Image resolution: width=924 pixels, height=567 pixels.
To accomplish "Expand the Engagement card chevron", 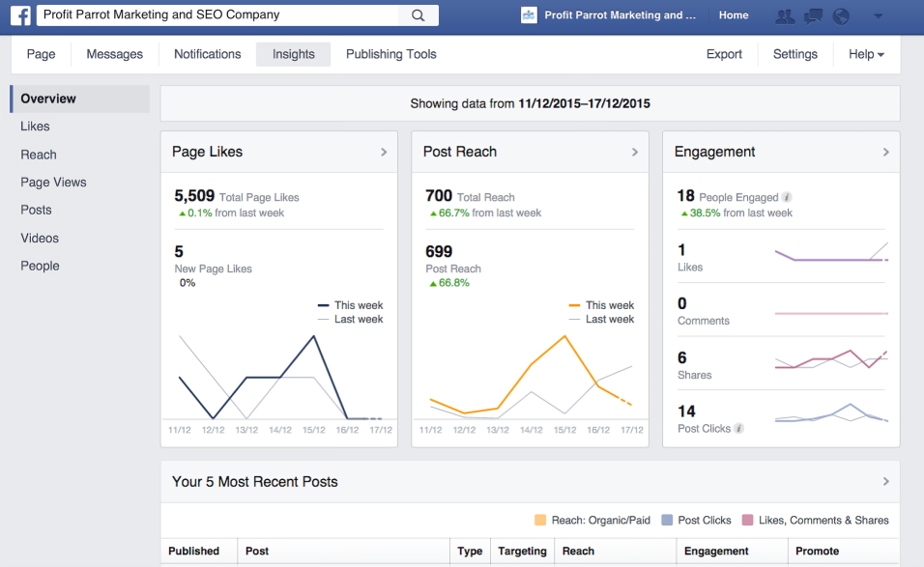I will pos(885,153).
